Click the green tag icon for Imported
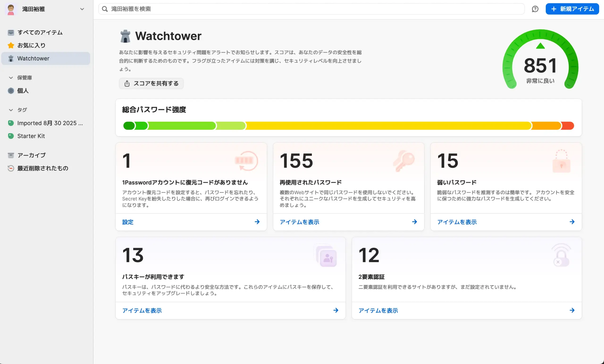This screenshot has width=604, height=364. [11, 123]
